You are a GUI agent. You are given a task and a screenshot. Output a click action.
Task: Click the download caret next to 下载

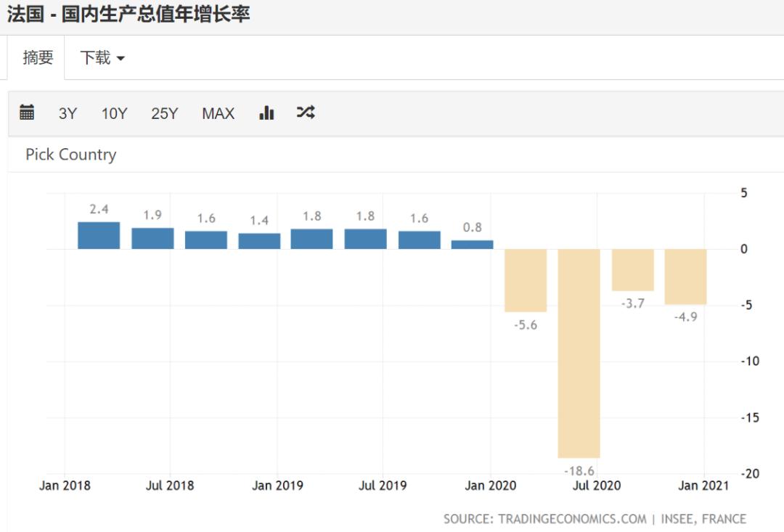coord(121,57)
